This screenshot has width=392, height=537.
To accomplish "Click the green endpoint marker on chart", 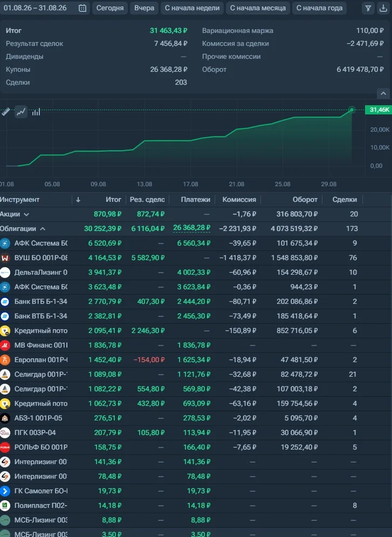I will click(352, 110).
